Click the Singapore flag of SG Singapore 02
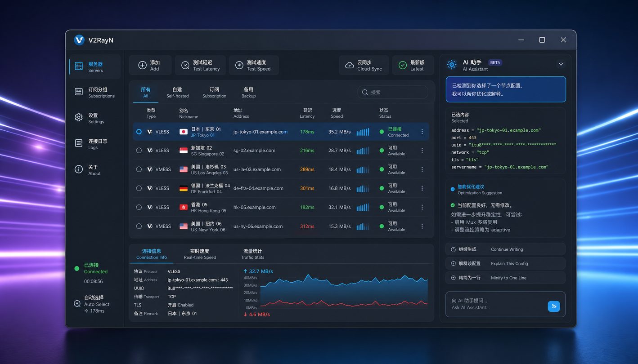This screenshot has height=364, width=638. tap(184, 151)
